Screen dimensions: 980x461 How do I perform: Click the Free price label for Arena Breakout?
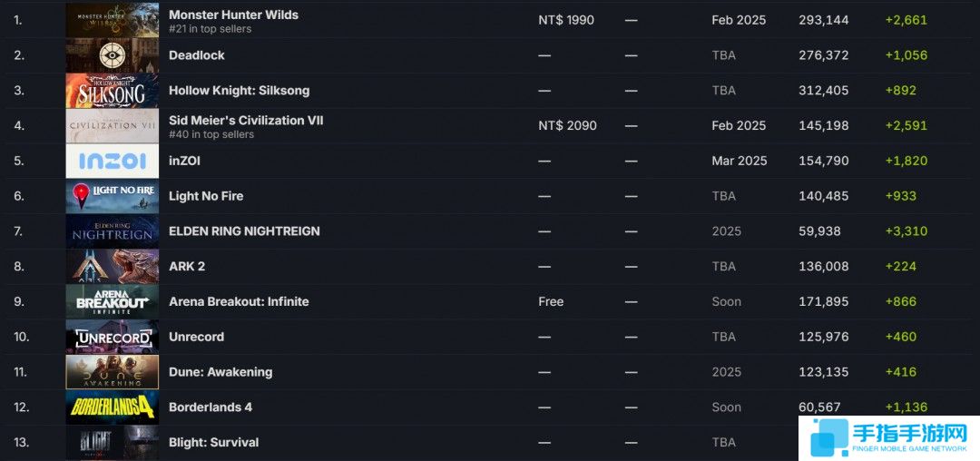click(551, 301)
